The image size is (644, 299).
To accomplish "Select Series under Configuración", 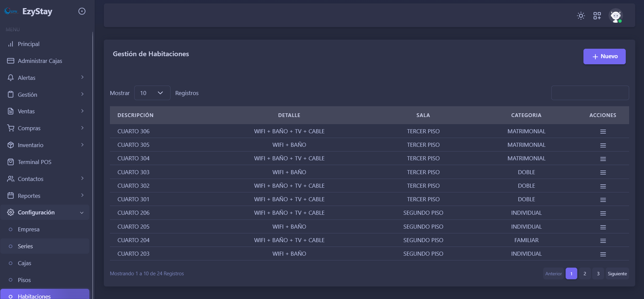I will (25, 246).
